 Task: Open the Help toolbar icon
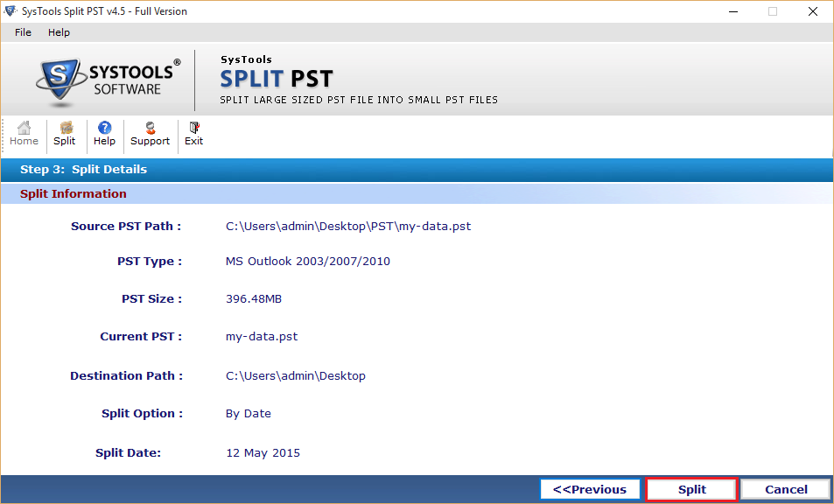click(x=104, y=134)
